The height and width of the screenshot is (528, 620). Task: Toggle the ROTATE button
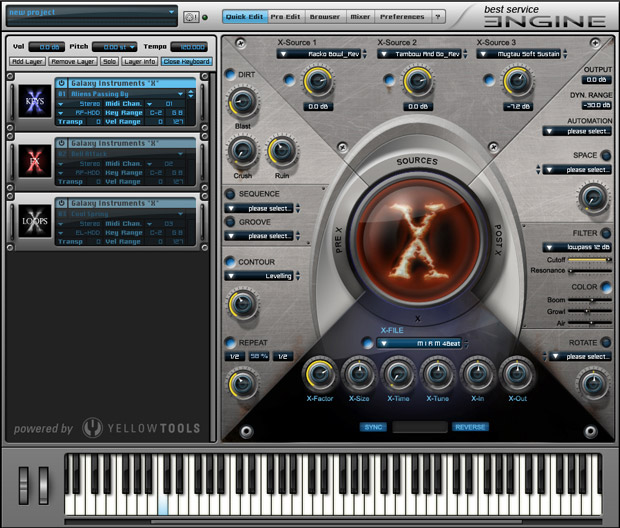(605, 342)
